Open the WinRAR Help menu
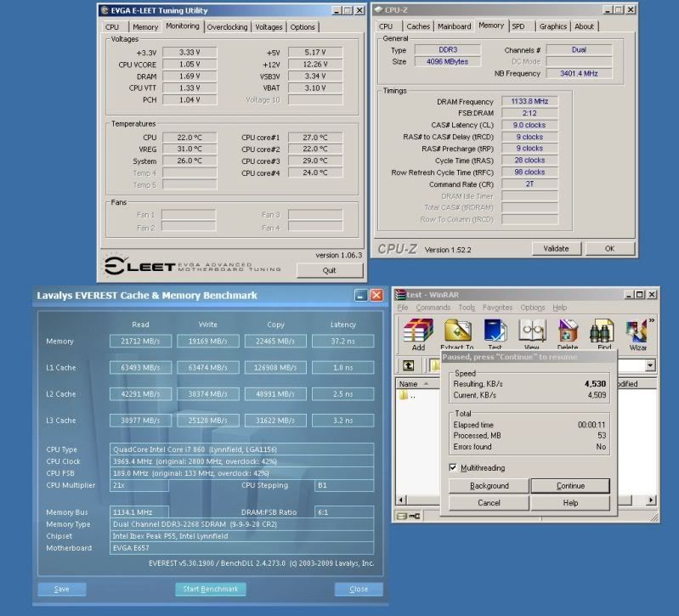This screenshot has width=679, height=616. 559,308
